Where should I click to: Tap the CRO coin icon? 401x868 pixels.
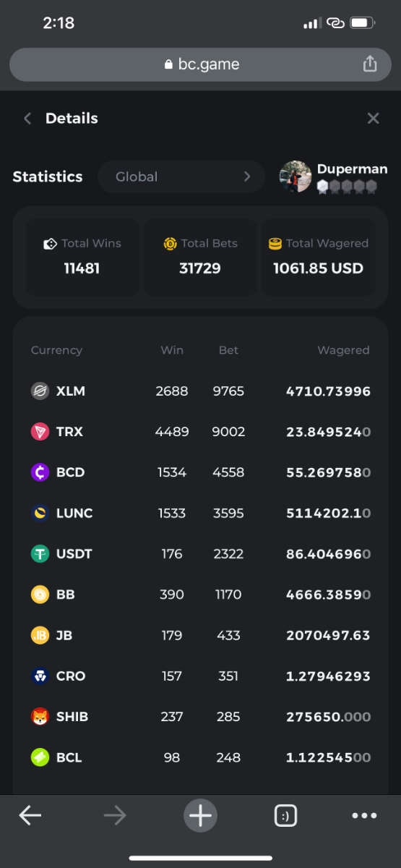(40, 676)
